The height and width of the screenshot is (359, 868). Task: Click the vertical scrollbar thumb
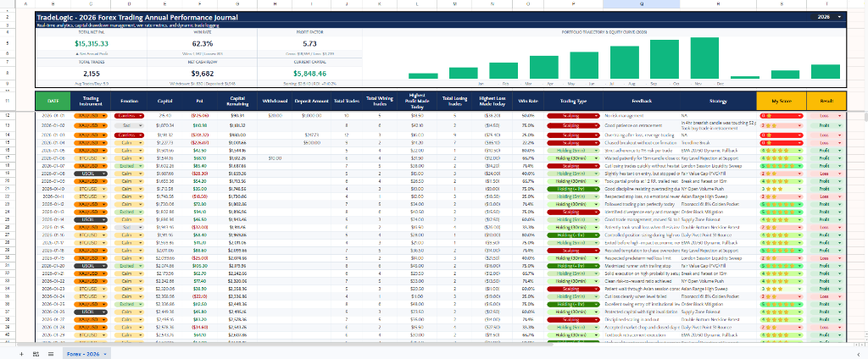[x=865, y=116]
